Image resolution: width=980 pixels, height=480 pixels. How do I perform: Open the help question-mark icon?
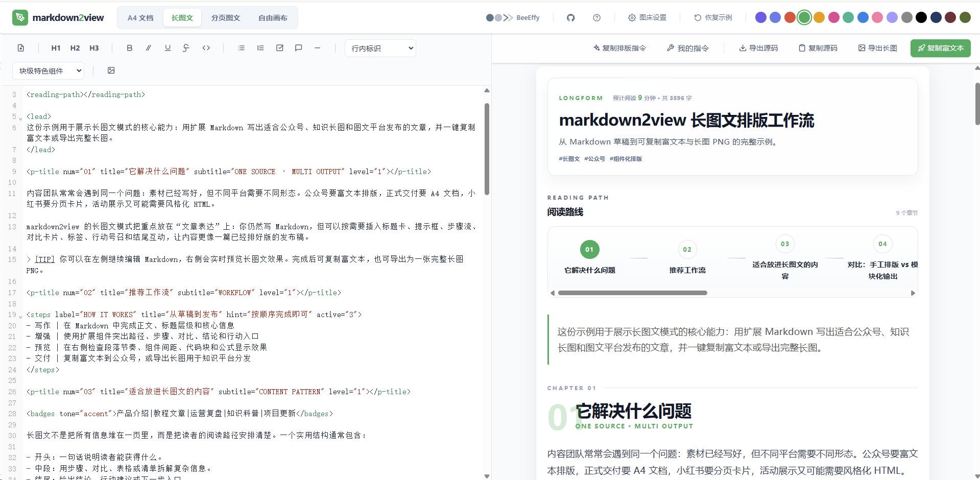pyautogui.click(x=597, y=17)
